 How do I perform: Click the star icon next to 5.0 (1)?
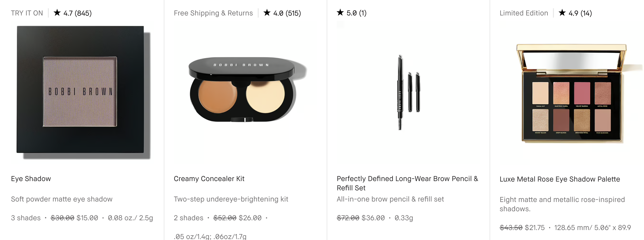coord(340,12)
